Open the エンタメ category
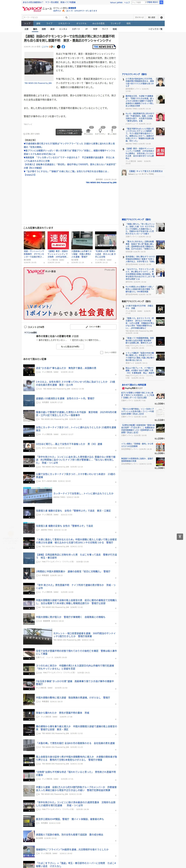Screen dimensions: 186x868 [63, 29]
